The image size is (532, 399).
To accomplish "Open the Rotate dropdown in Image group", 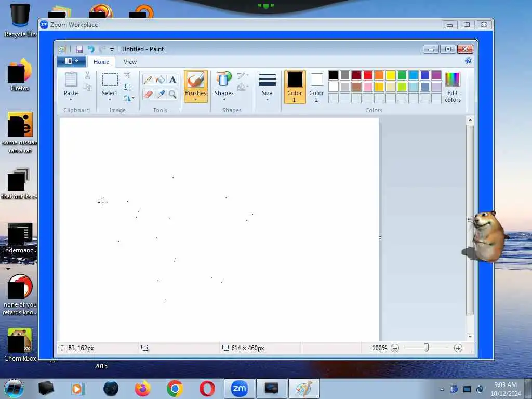I will coord(129,98).
